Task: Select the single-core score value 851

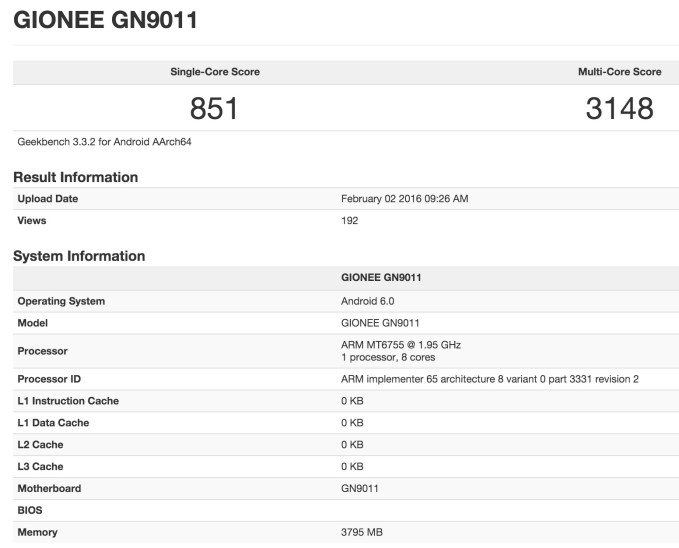Action: point(215,108)
